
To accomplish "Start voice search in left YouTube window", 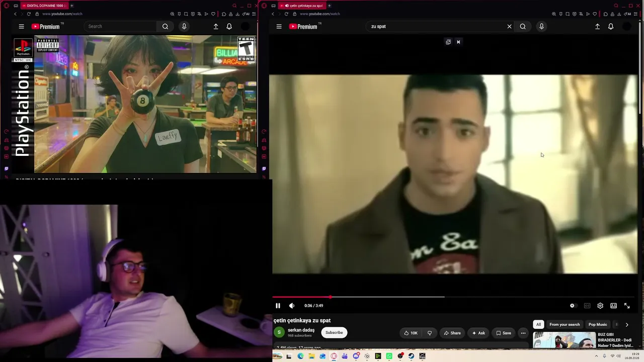I will (x=184, y=27).
